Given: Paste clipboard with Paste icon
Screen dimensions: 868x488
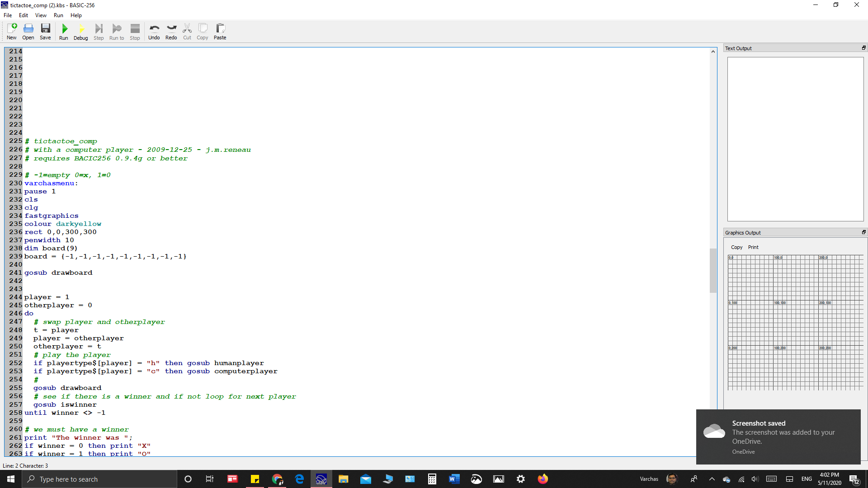Looking at the screenshot, I should click(x=220, y=32).
